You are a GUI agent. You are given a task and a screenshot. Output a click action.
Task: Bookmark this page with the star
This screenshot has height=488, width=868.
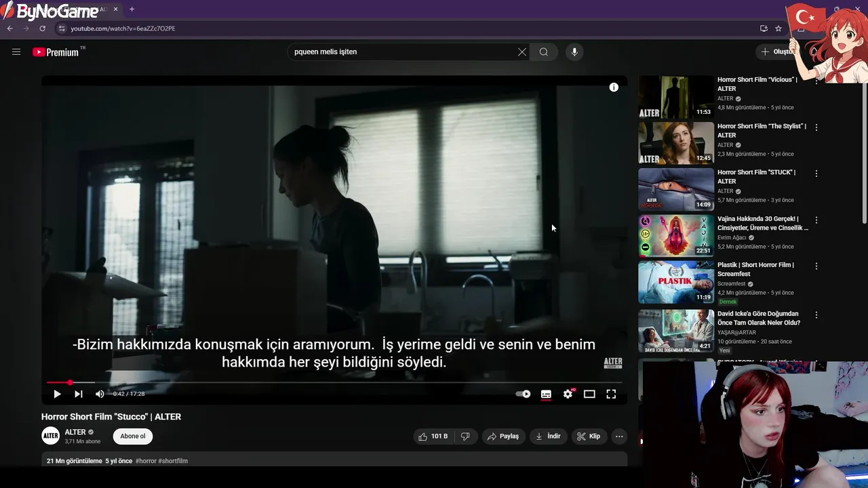click(x=778, y=28)
